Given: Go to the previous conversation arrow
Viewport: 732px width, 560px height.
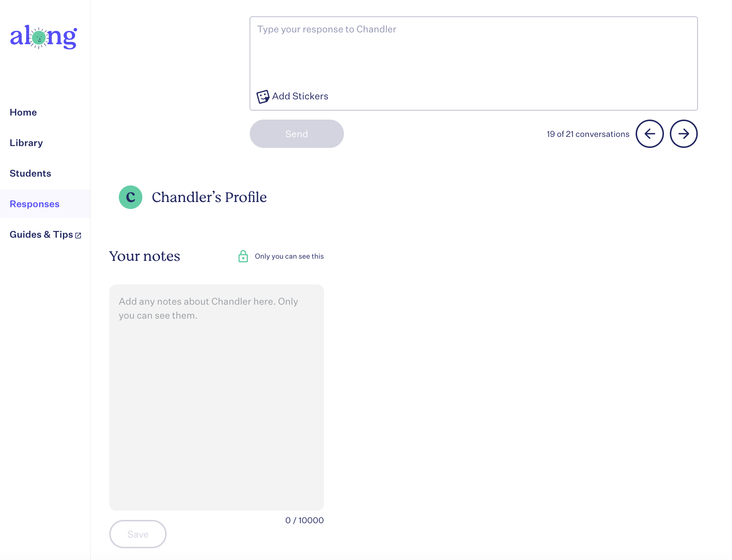Looking at the screenshot, I should (x=650, y=134).
